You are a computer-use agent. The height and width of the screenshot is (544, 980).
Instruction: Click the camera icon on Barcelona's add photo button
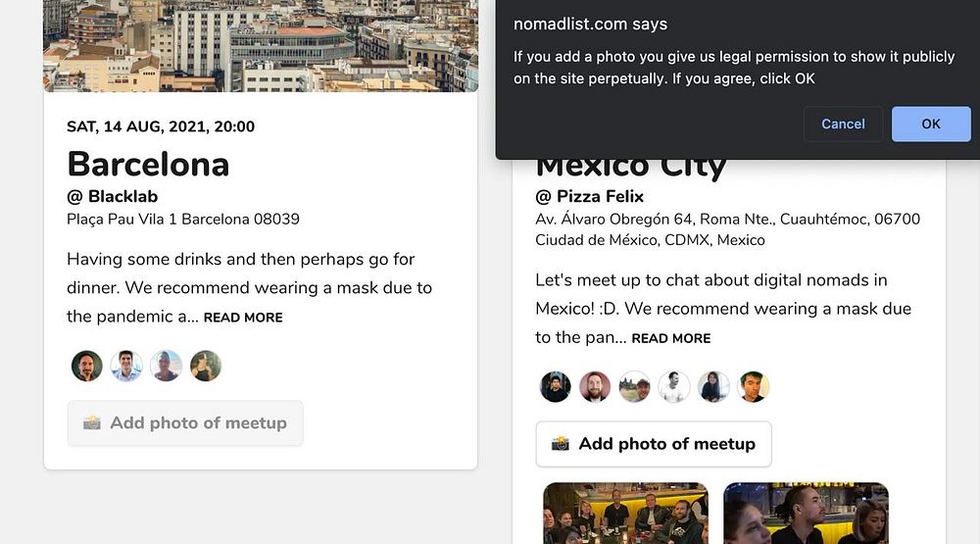(92, 422)
